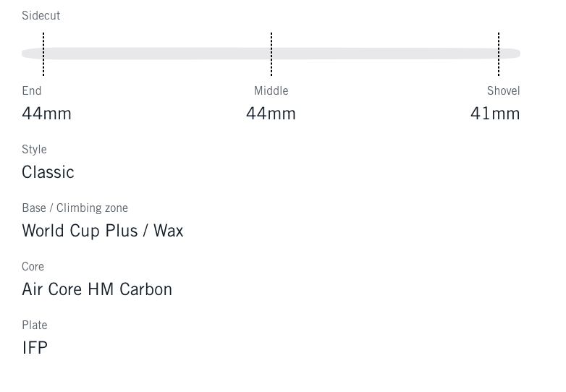This screenshot has height=392, width=566.
Task: Click the 44mm value under Middle
Action: click(x=271, y=114)
